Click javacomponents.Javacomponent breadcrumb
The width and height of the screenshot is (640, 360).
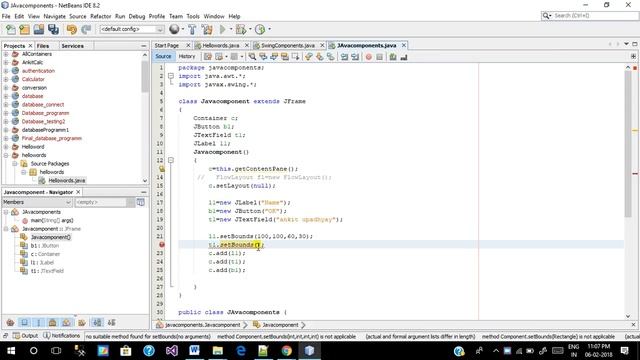[202, 325]
